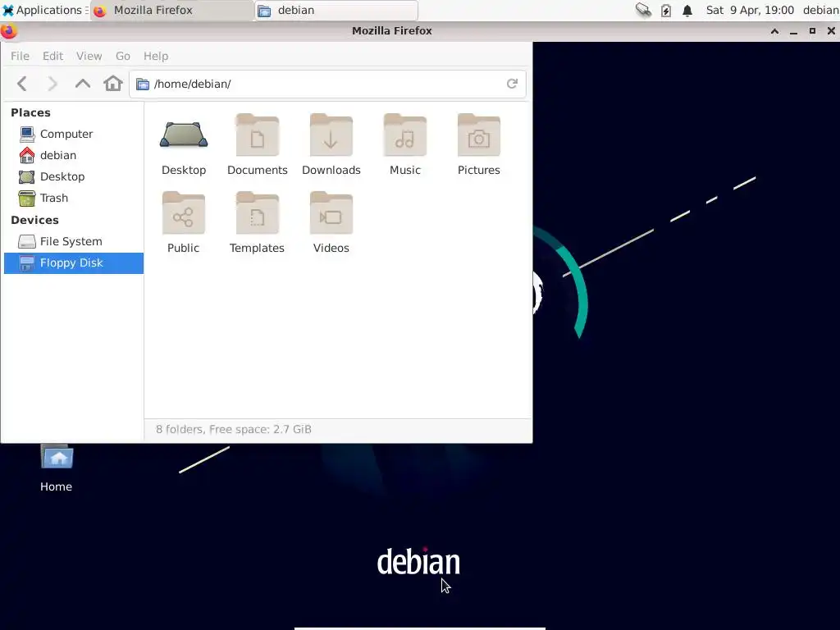Screen dimensions: 840x630
Task: Click the Home folder toolbar icon
Action: point(113,84)
